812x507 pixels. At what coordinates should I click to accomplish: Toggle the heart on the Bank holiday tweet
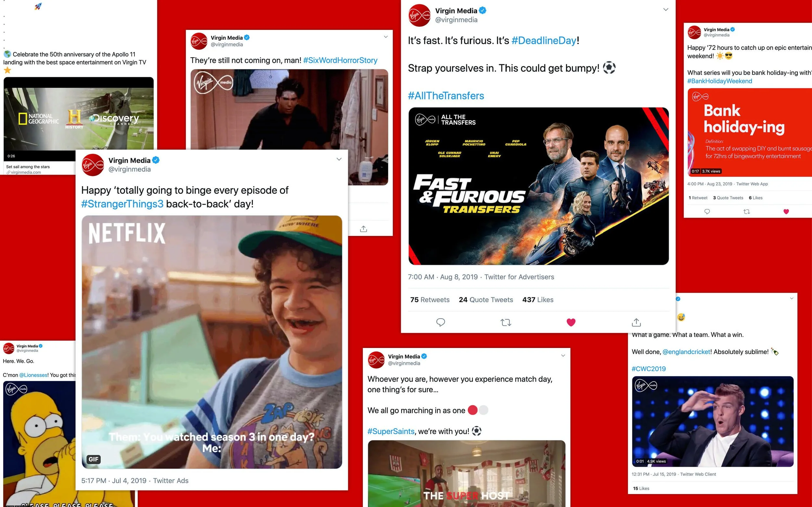coord(786,212)
